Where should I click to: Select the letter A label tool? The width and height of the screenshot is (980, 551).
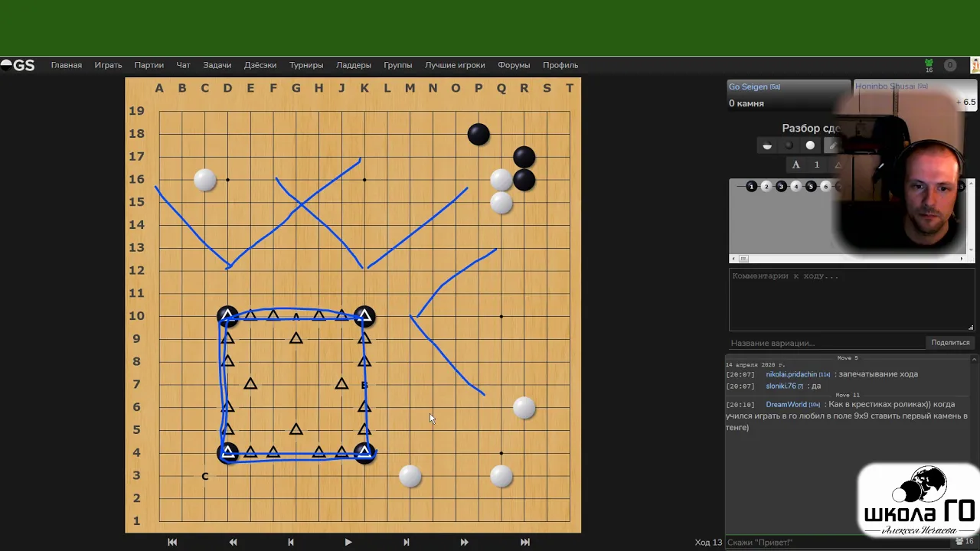click(x=796, y=165)
